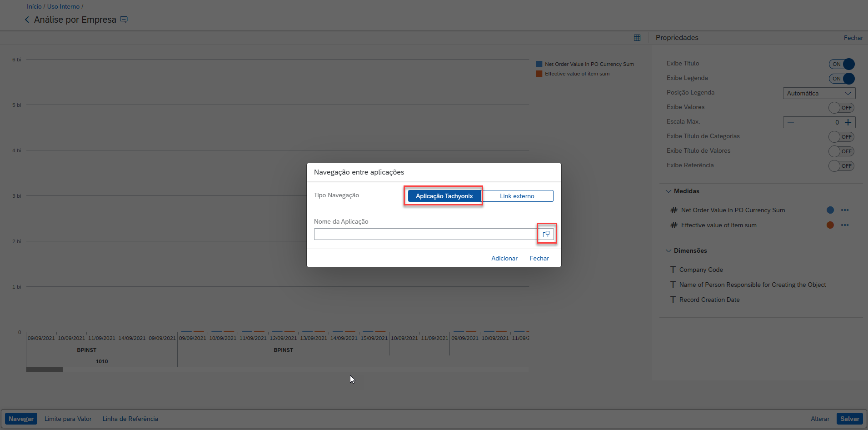Click the Nome da Aplicação input field

click(425, 234)
